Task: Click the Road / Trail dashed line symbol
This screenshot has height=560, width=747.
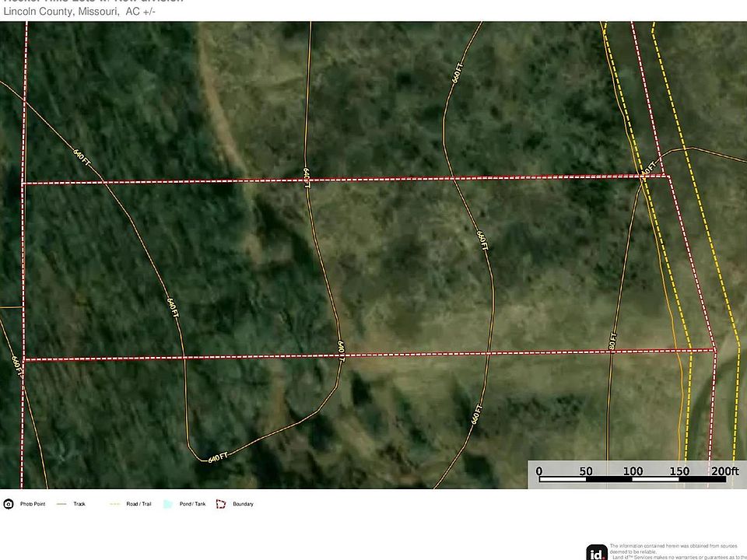Action: [114, 504]
